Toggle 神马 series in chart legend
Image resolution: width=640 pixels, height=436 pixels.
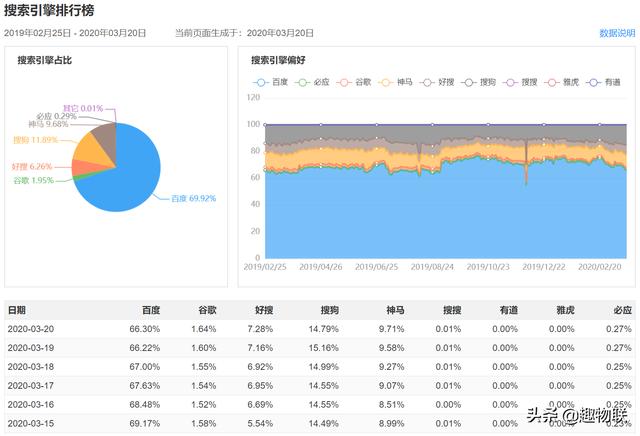(395, 82)
